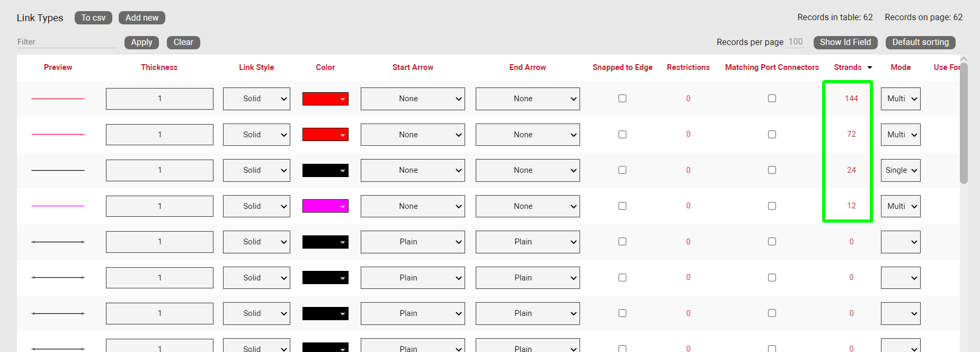The width and height of the screenshot is (980, 352).
Task: Click the line preview in the 144-strand row
Action: pos(58,99)
